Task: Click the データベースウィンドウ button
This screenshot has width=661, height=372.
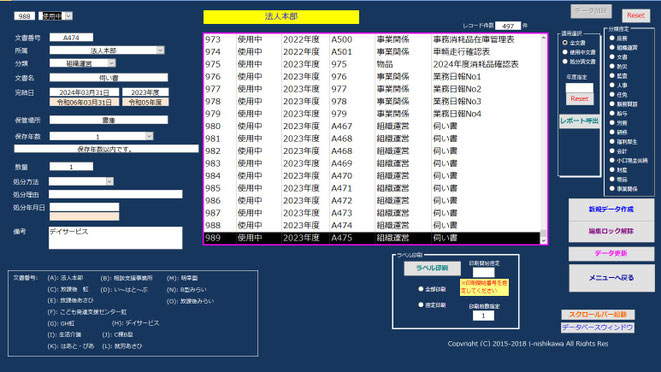Action: (x=598, y=327)
